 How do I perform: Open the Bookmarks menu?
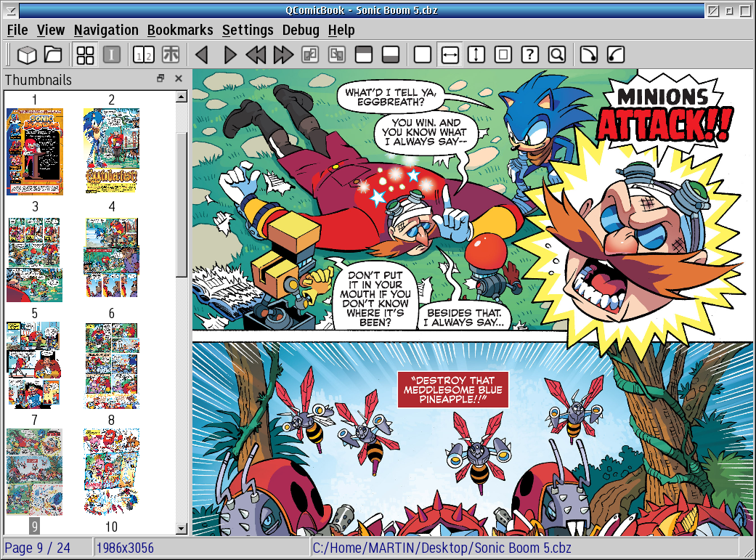(180, 30)
